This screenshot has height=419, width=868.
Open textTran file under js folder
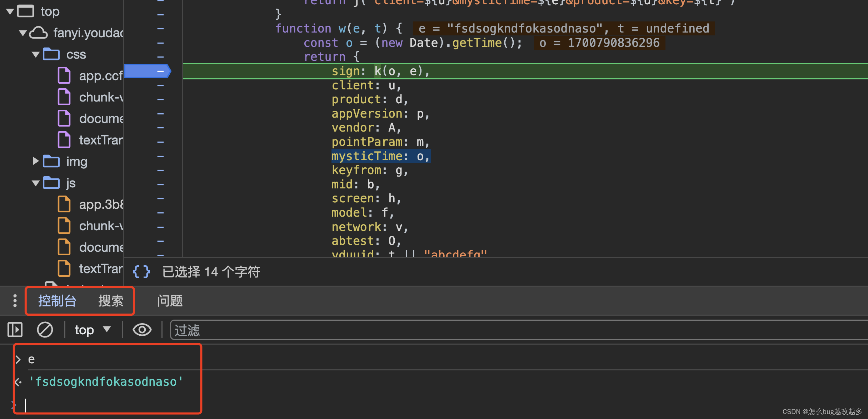click(x=101, y=268)
